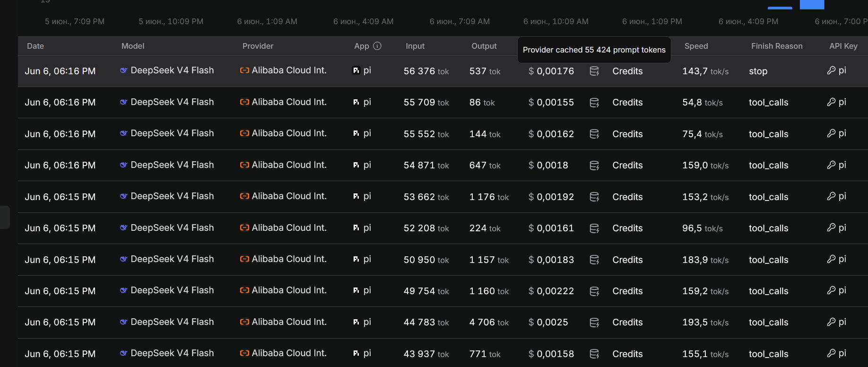
Task: Click the chart axis label '5 июн., 10:09 PM'
Action: [171, 21]
